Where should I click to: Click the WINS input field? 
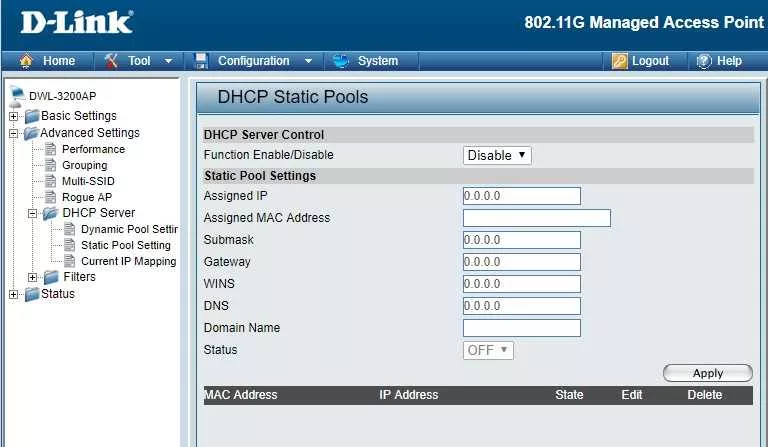coord(522,284)
